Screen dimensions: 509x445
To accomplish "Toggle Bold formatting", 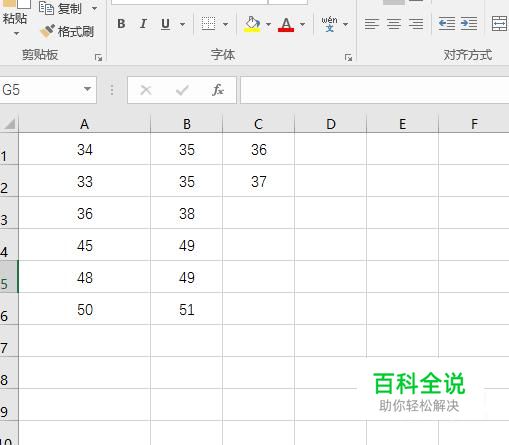I will 121,24.
